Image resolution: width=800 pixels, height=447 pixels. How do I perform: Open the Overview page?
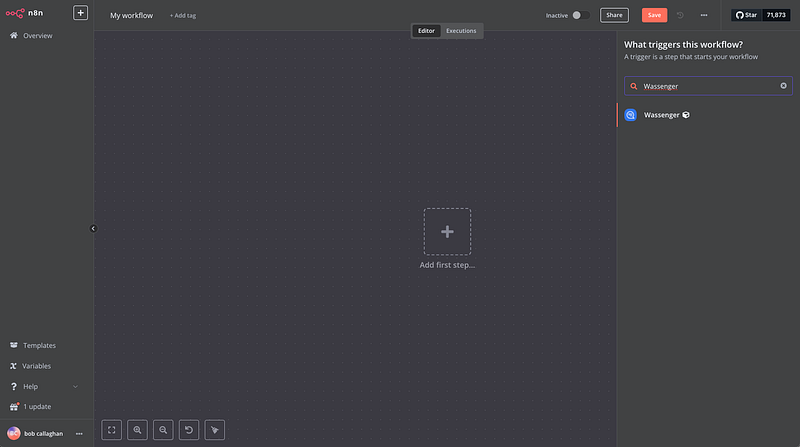click(37, 36)
